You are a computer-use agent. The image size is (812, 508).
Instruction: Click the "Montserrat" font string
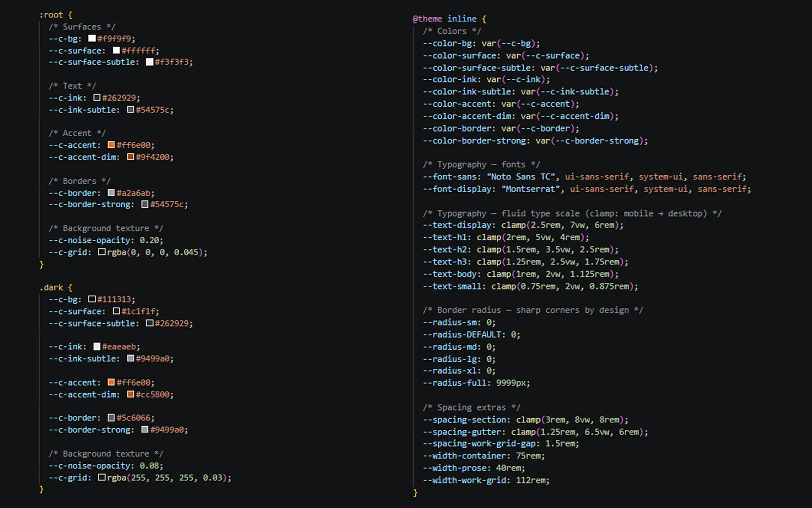[x=531, y=189]
